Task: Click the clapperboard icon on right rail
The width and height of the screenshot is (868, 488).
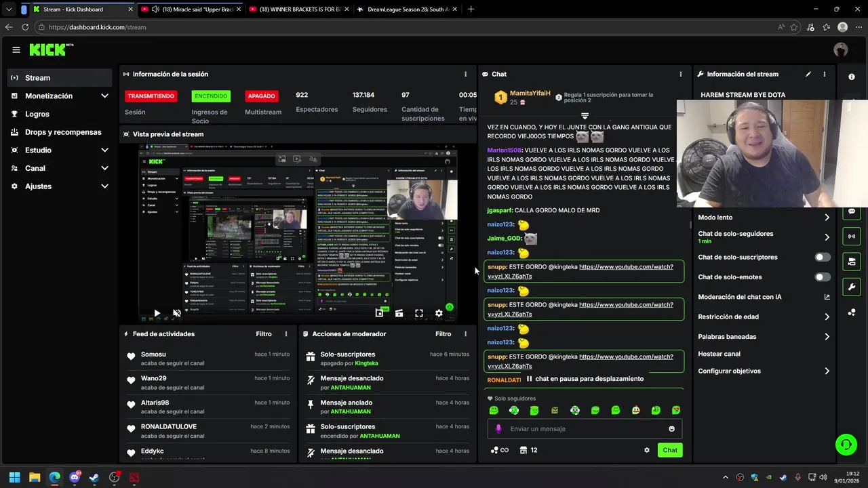Action: [852, 262]
